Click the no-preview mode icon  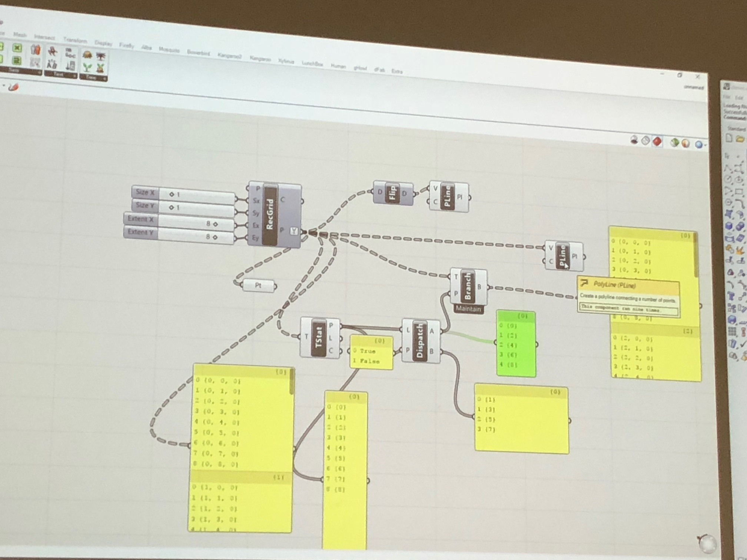click(634, 140)
